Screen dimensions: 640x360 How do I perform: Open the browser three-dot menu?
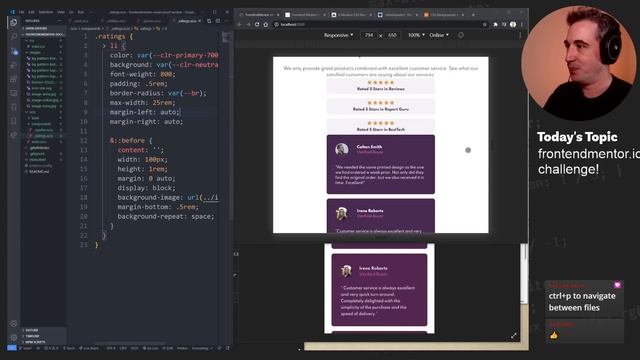click(521, 24)
